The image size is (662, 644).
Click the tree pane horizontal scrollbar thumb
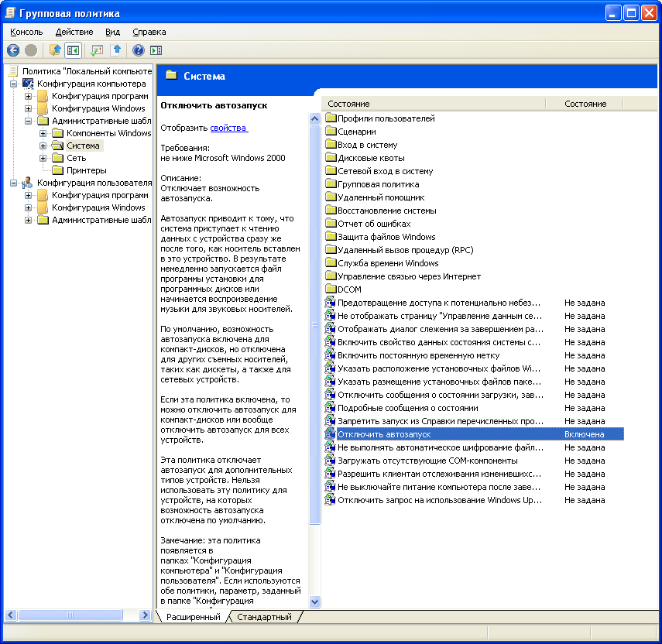click(70, 615)
